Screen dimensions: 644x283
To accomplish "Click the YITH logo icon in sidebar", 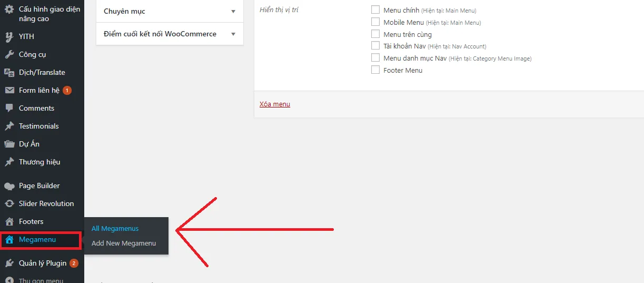I will pyautogui.click(x=9, y=36).
